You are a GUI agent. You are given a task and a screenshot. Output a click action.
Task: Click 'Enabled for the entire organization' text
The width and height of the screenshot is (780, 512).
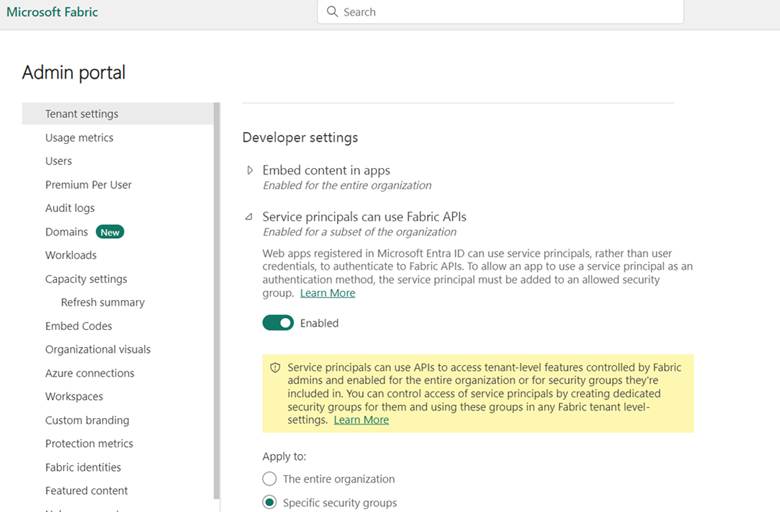(x=347, y=186)
